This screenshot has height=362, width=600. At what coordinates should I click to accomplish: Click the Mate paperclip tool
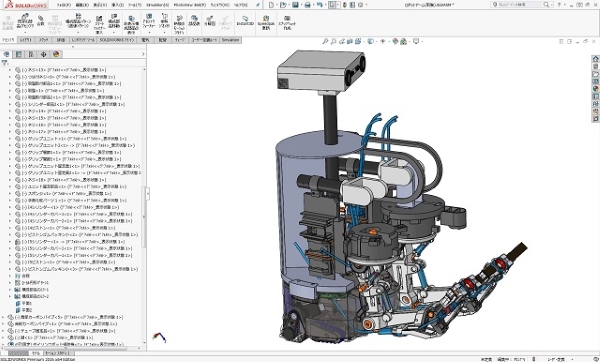(x=41, y=21)
